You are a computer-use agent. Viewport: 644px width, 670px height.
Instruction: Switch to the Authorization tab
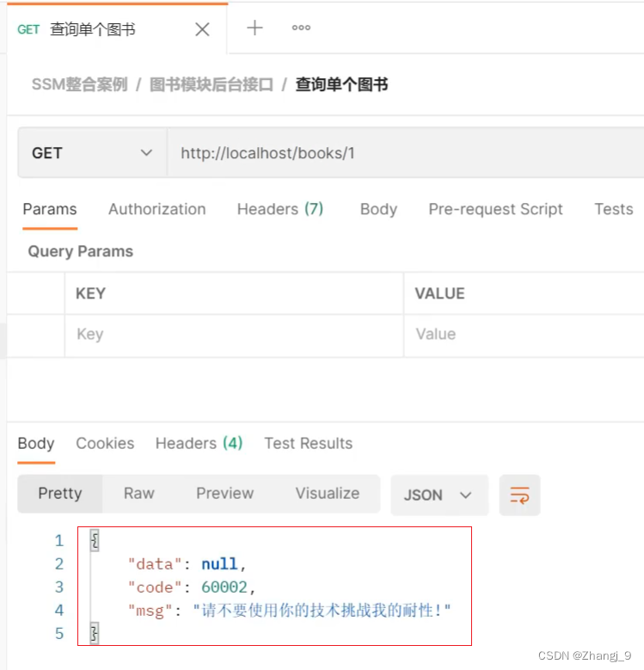point(156,209)
